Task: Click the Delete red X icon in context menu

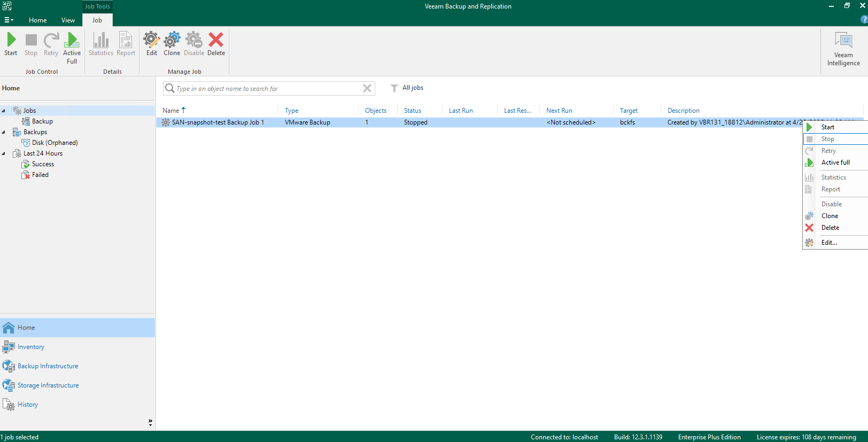Action: pyautogui.click(x=809, y=228)
